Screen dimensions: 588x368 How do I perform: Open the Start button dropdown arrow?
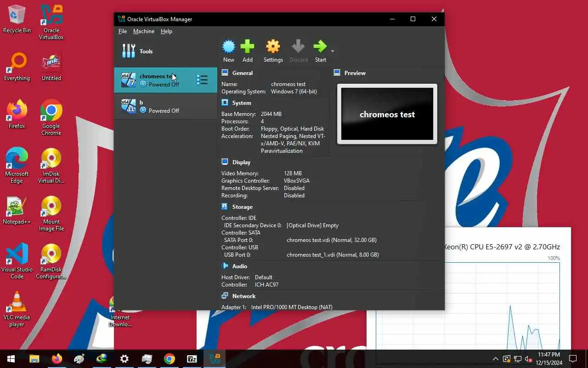click(333, 51)
